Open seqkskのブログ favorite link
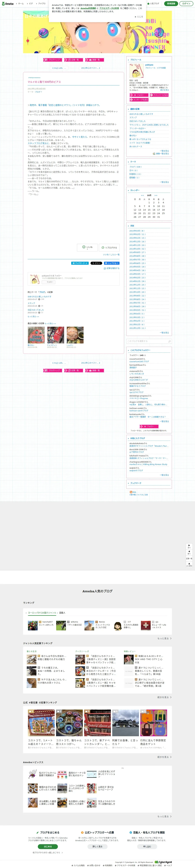 click(136, 470)
